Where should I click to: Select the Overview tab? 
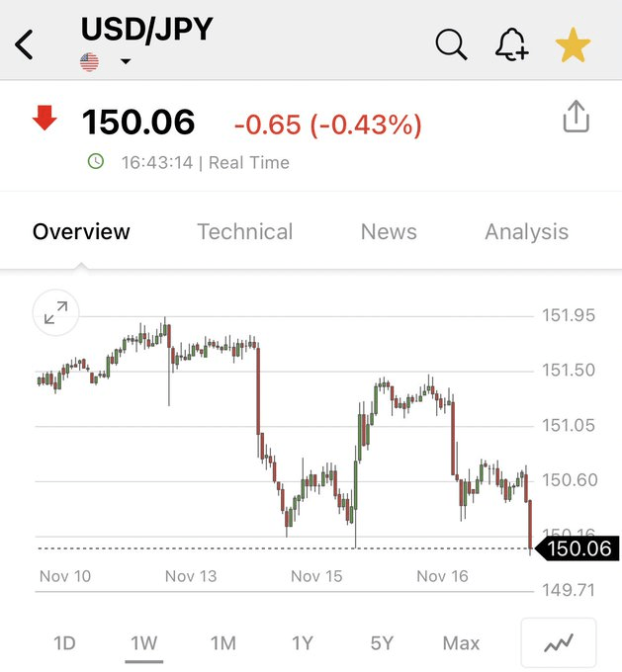pos(81,231)
